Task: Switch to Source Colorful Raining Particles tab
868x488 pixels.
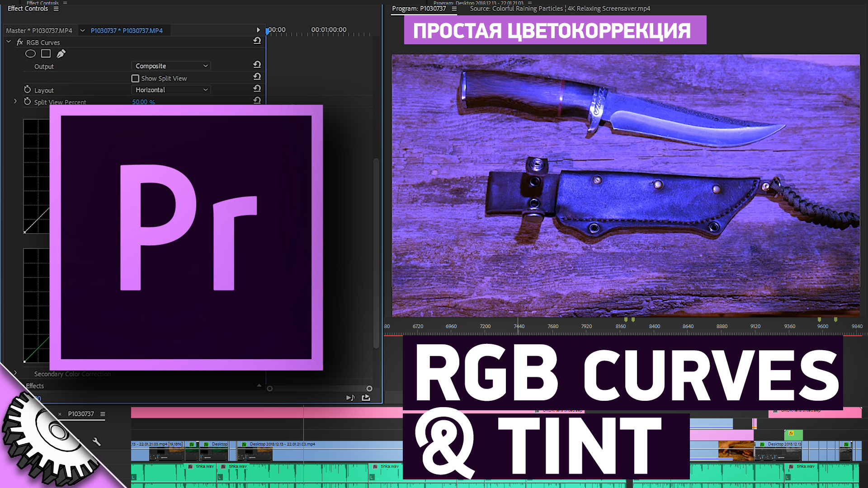Action: click(560, 9)
